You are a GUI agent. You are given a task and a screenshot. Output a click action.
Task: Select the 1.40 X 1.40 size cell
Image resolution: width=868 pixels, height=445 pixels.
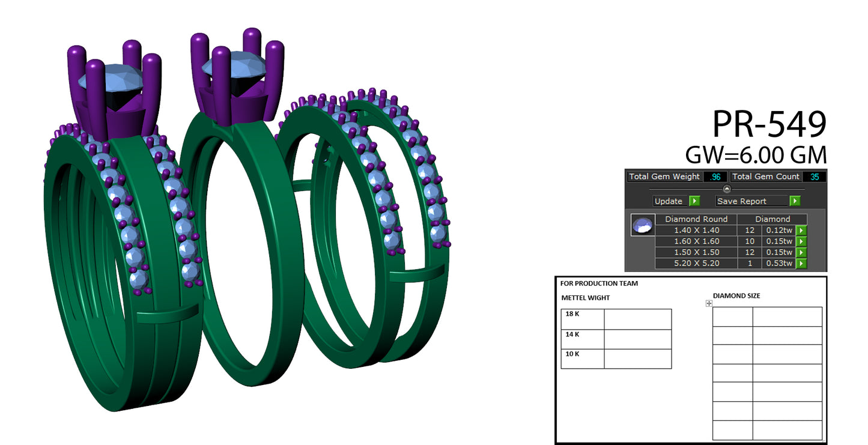696,230
